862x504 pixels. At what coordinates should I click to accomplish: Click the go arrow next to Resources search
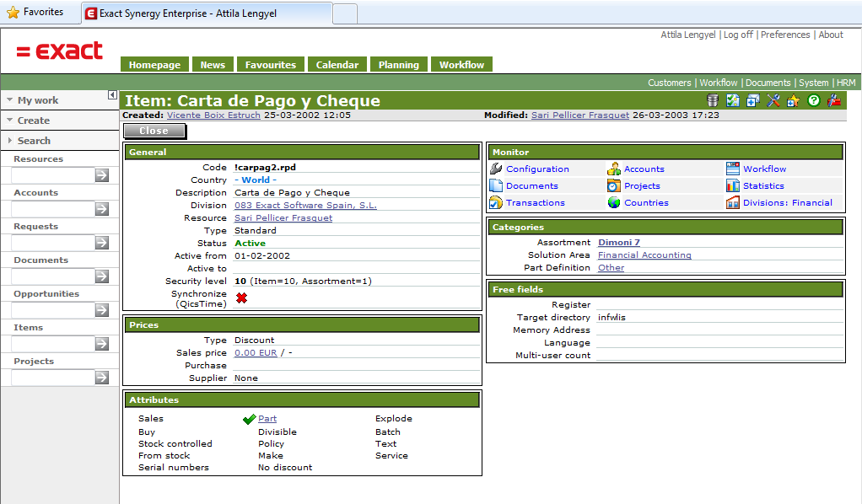tap(102, 175)
